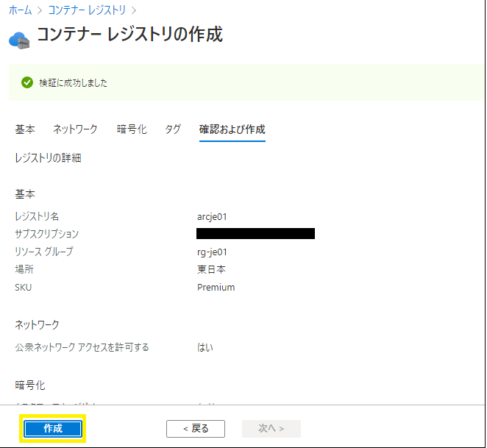The width and height of the screenshot is (487, 448).
Task: Click the SKU value Premium
Action: (x=216, y=288)
